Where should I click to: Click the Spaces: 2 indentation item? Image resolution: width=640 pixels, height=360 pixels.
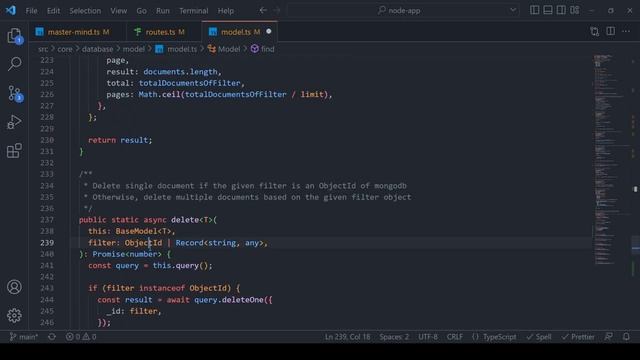pyautogui.click(x=394, y=337)
